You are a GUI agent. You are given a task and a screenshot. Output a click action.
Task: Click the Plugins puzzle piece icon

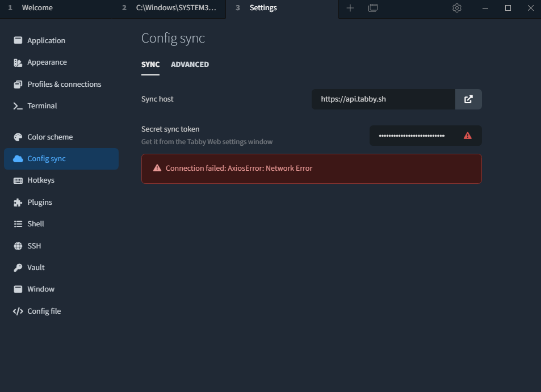click(x=18, y=203)
